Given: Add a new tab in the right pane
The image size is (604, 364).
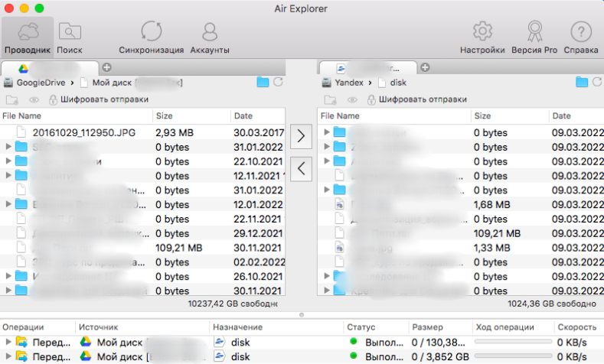Looking at the screenshot, I should (x=425, y=67).
